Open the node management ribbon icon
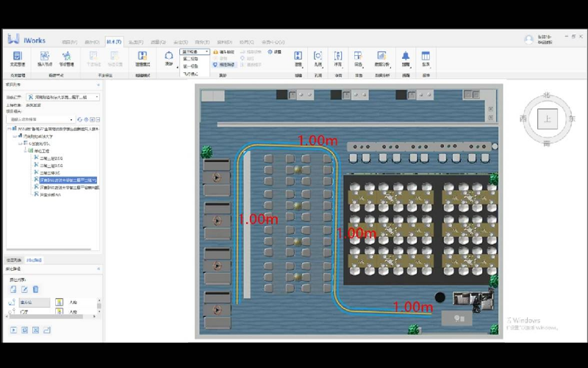 pos(66,59)
